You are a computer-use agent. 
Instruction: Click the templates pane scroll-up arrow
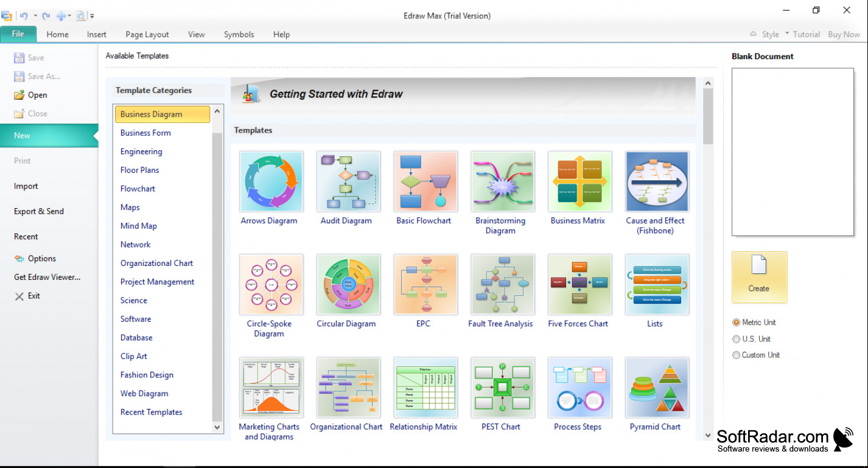[708, 83]
